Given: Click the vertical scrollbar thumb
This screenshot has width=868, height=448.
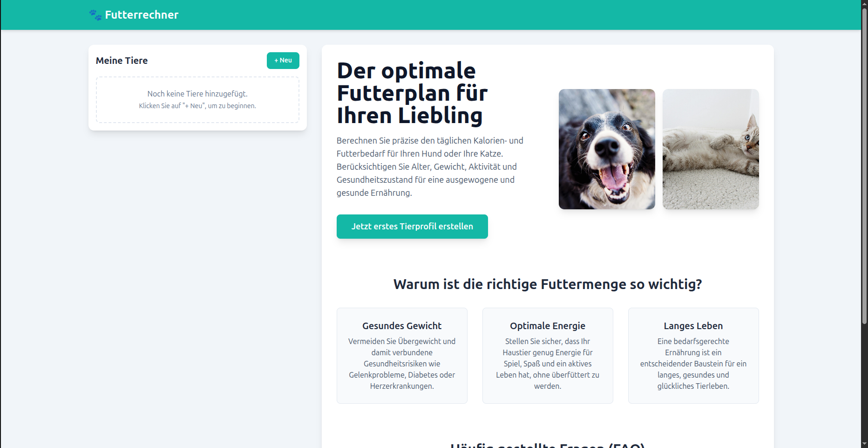Looking at the screenshot, I should [x=864, y=163].
